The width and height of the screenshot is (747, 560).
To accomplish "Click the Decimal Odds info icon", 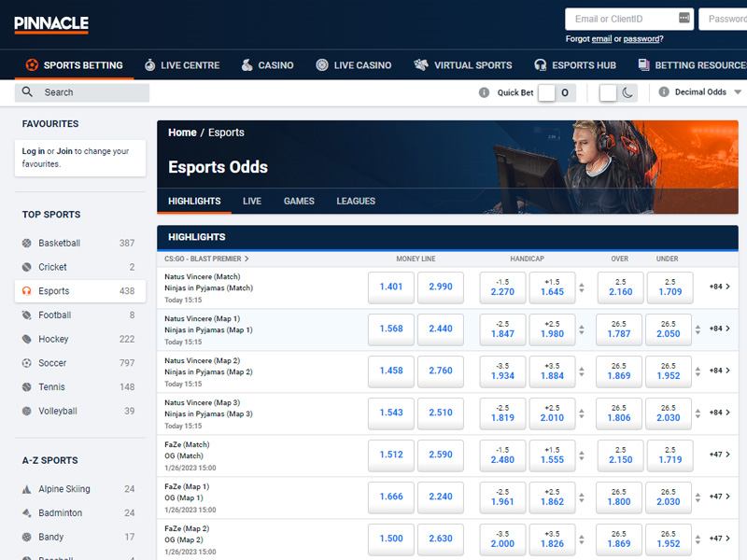I will [664, 91].
